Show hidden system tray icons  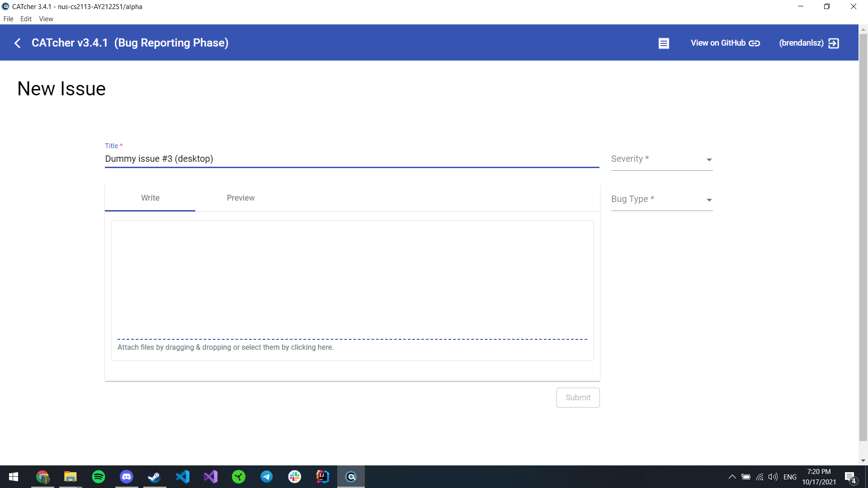[732, 477]
